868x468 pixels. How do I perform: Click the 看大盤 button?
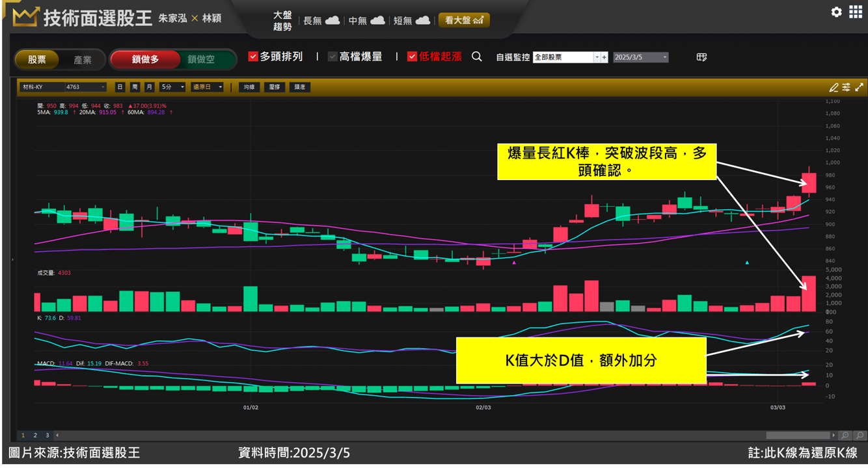click(x=464, y=20)
